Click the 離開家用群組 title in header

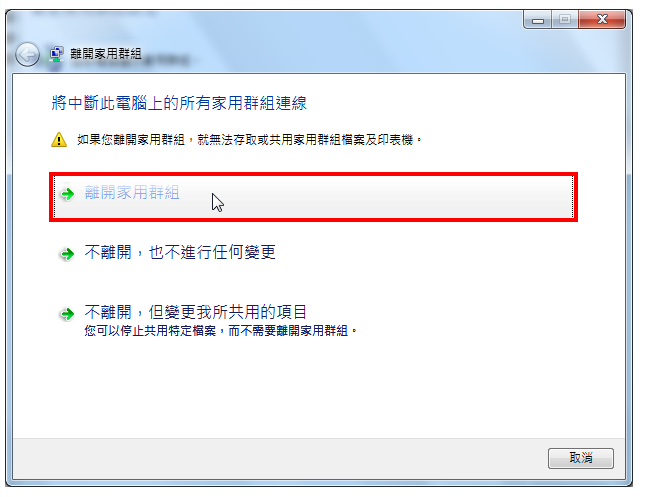[106, 54]
